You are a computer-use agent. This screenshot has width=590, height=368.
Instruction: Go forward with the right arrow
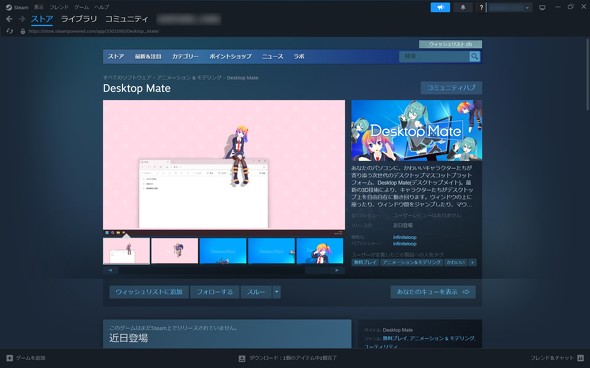22,19
